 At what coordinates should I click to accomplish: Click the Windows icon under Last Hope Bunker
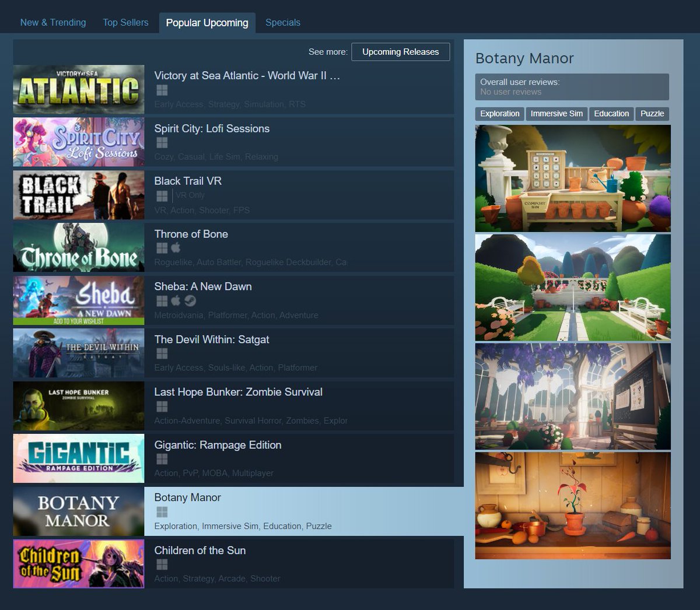(162, 406)
